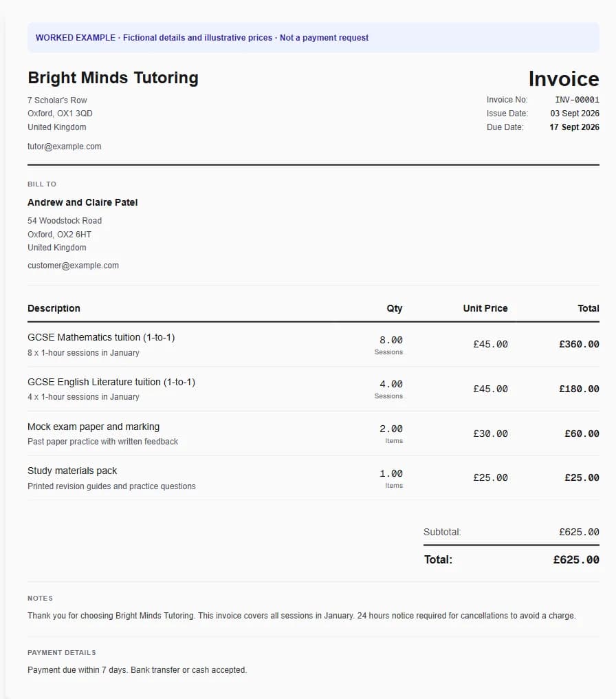Click customer@example.com email
616x699 pixels.
point(73,266)
